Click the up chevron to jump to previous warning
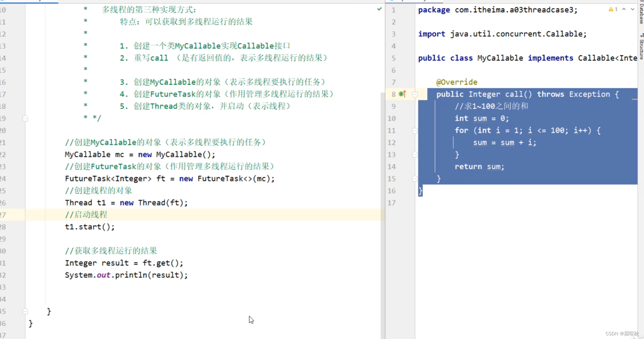This screenshot has height=339, width=644. (624, 9)
